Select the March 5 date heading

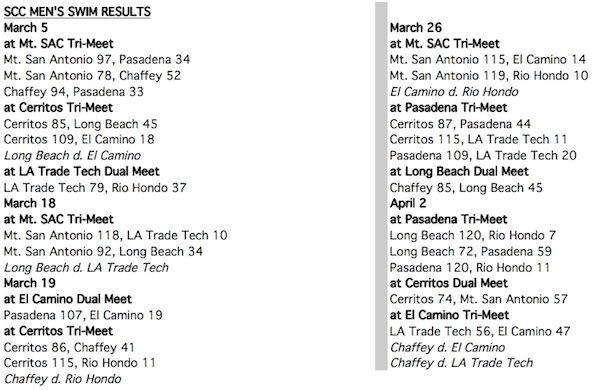[x=26, y=28]
